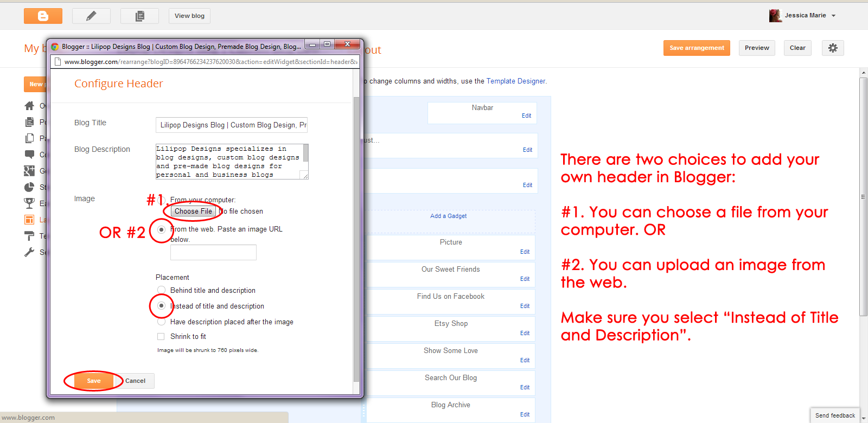868x423 pixels.
Task: Click the Earnings trophy icon
Action: 29,203
